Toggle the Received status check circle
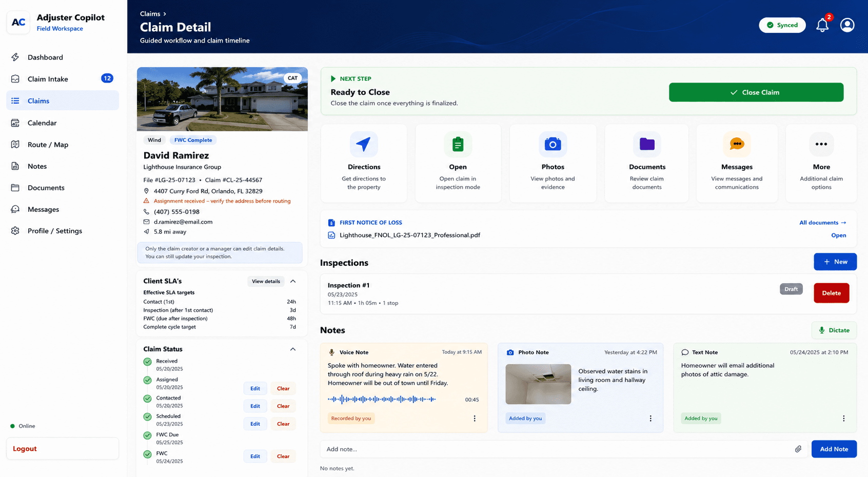 click(148, 362)
